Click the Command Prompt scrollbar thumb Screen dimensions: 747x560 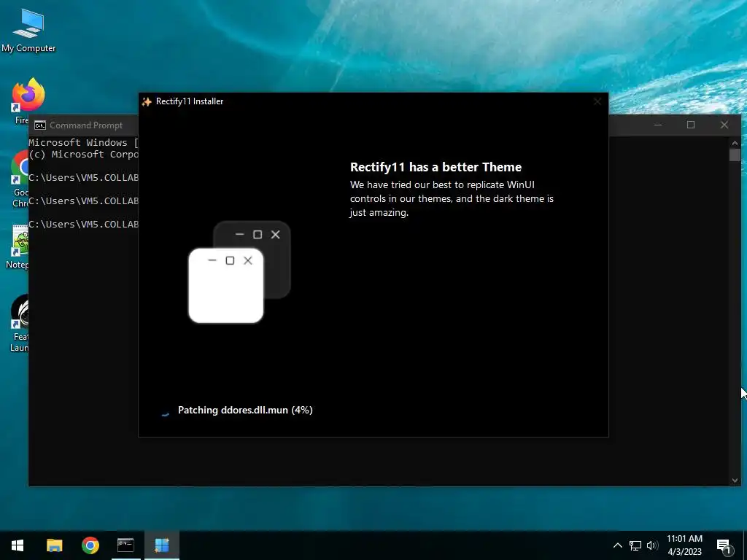click(x=735, y=155)
